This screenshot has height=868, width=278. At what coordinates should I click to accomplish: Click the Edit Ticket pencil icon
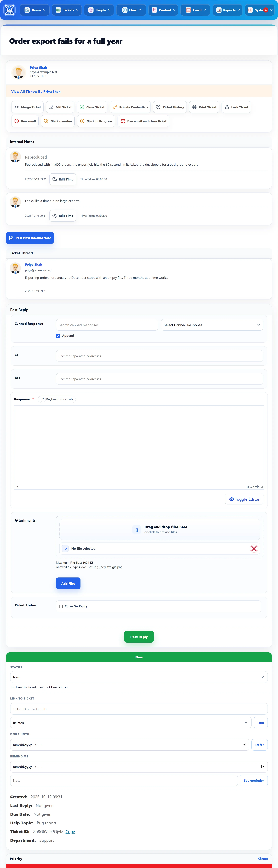[x=51, y=107]
